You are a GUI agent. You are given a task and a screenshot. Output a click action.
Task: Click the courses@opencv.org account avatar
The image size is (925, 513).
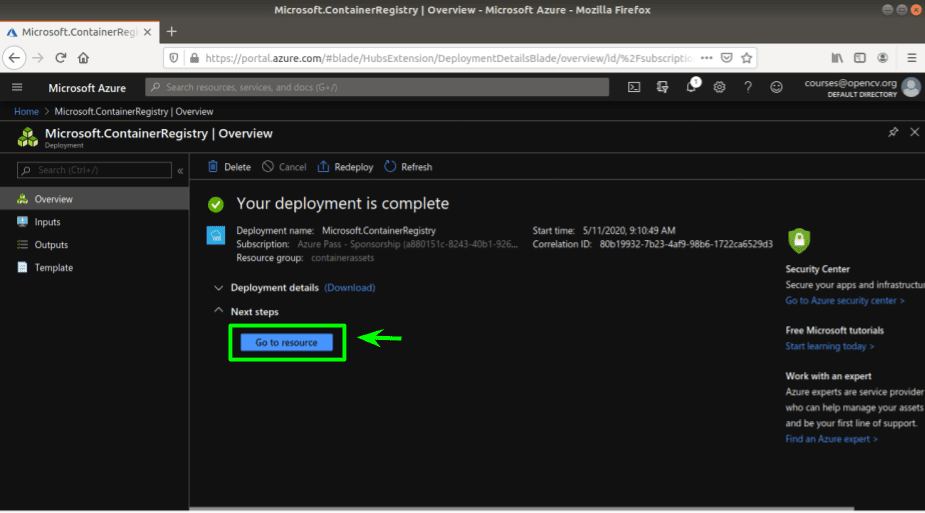click(911, 87)
